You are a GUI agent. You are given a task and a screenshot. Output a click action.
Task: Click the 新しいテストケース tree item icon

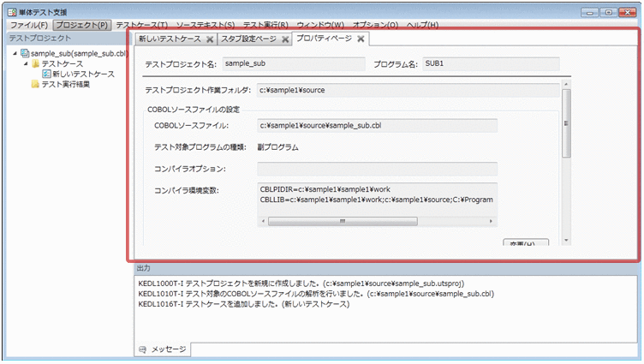[x=46, y=74]
